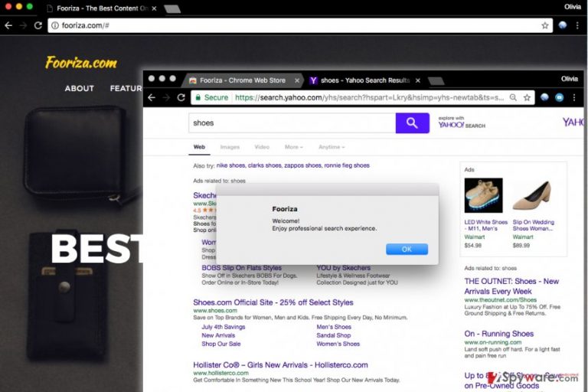Expand the More results dropdown
This screenshot has height=392, width=588.
294,147
